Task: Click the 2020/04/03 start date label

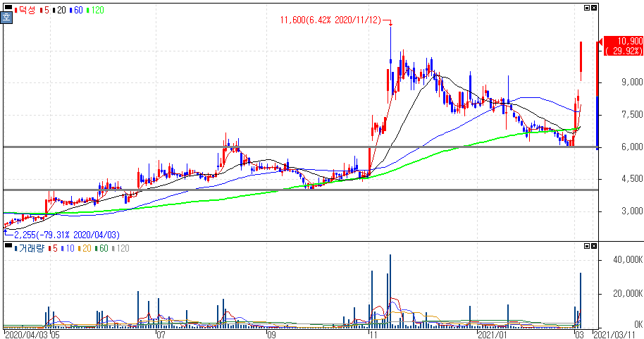Action: coord(27,335)
